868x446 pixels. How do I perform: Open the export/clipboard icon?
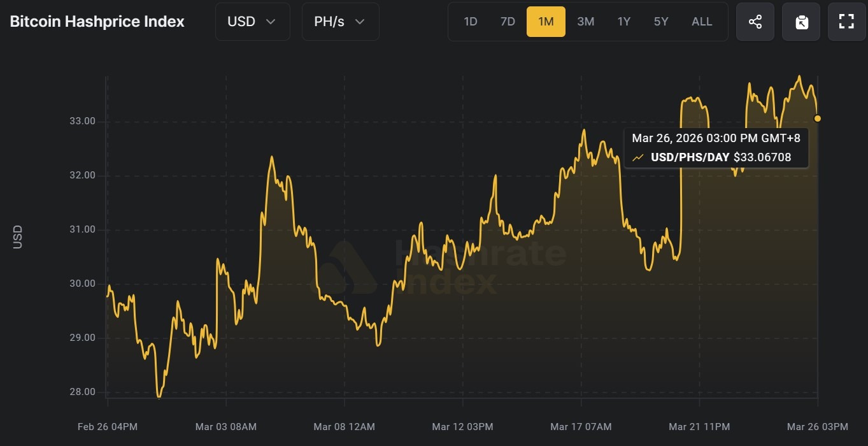click(800, 21)
